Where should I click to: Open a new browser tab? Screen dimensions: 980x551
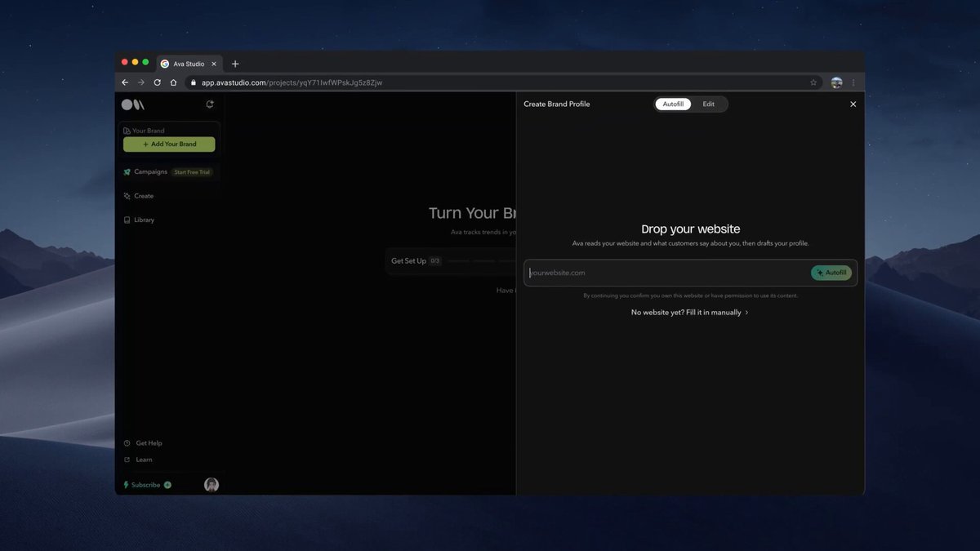pos(235,64)
